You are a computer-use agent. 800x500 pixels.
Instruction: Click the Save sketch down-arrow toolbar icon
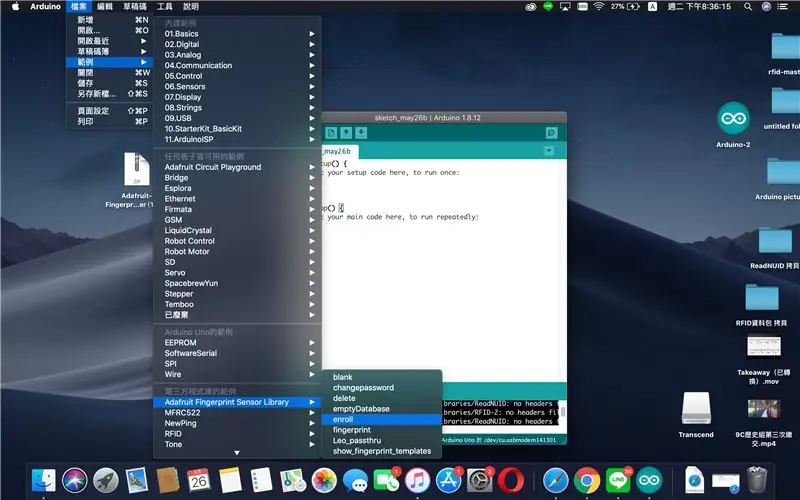[361, 133]
